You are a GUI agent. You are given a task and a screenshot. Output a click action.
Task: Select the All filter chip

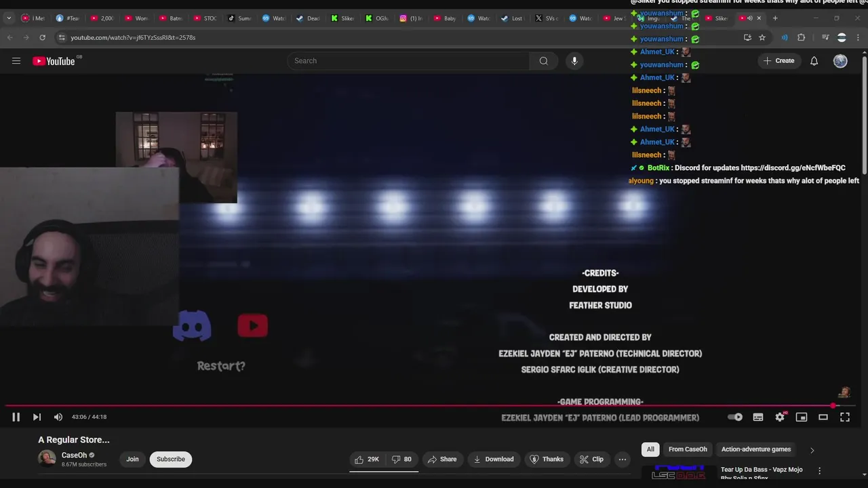coord(650,449)
